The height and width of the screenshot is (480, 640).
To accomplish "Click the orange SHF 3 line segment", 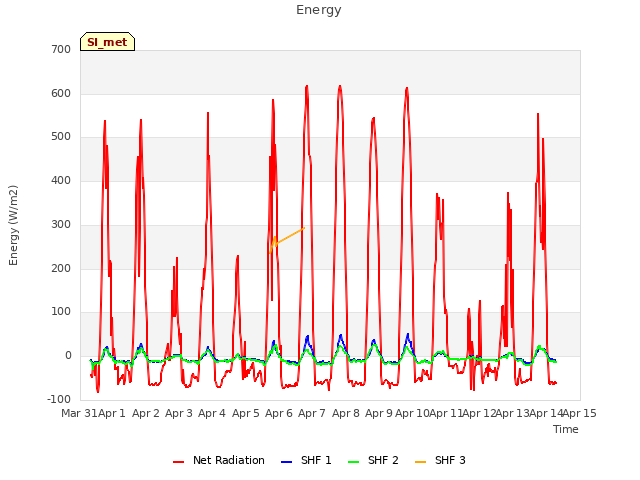I will [x=290, y=236].
